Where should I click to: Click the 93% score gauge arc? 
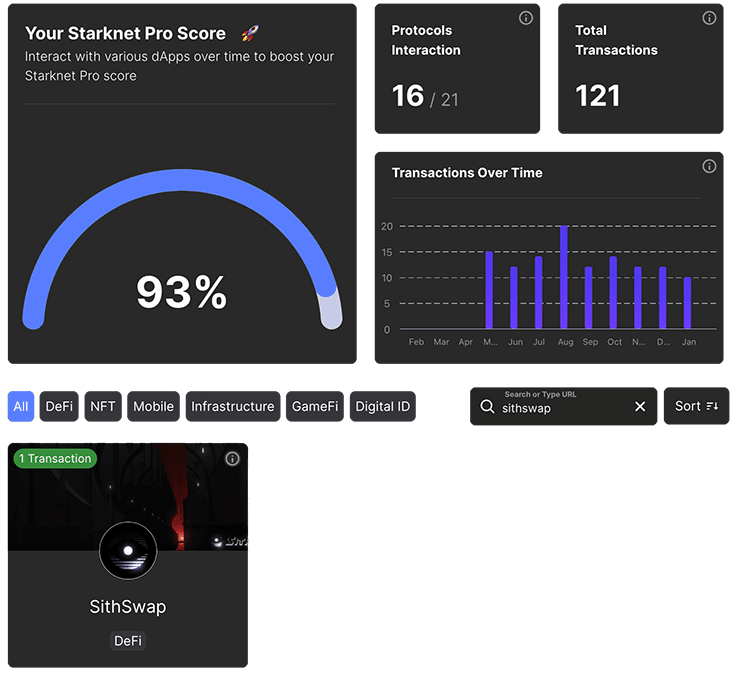point(182,182)
